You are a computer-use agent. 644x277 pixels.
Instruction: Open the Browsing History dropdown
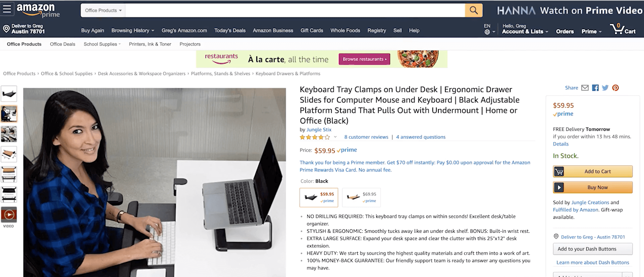[x=133, y=31]
